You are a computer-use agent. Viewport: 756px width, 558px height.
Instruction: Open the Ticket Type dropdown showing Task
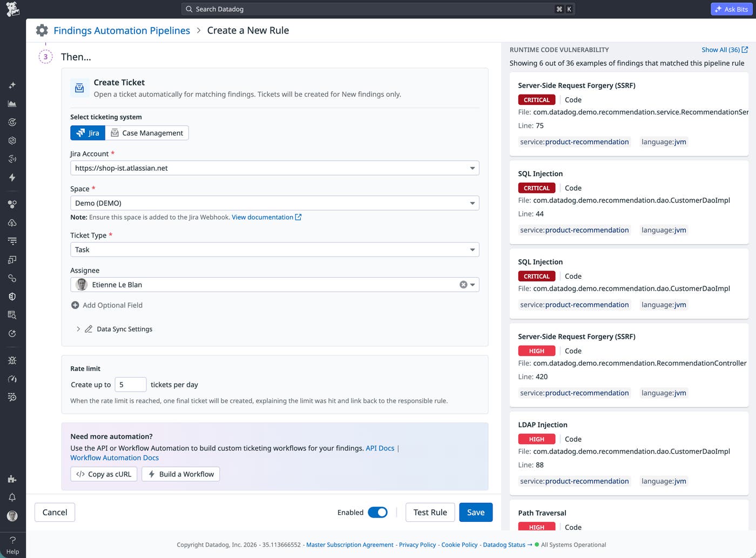(x=274, y=250)
